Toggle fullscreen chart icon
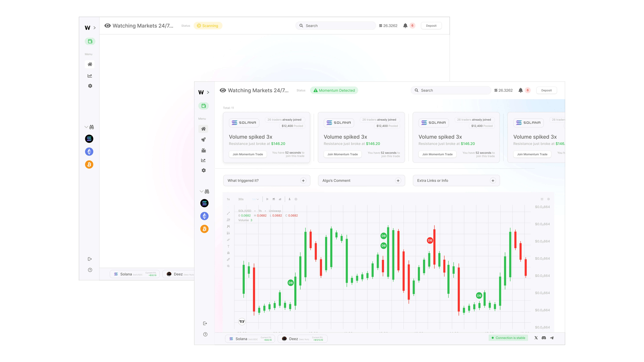This screenshot has width=644, height=362. (542, 199)
